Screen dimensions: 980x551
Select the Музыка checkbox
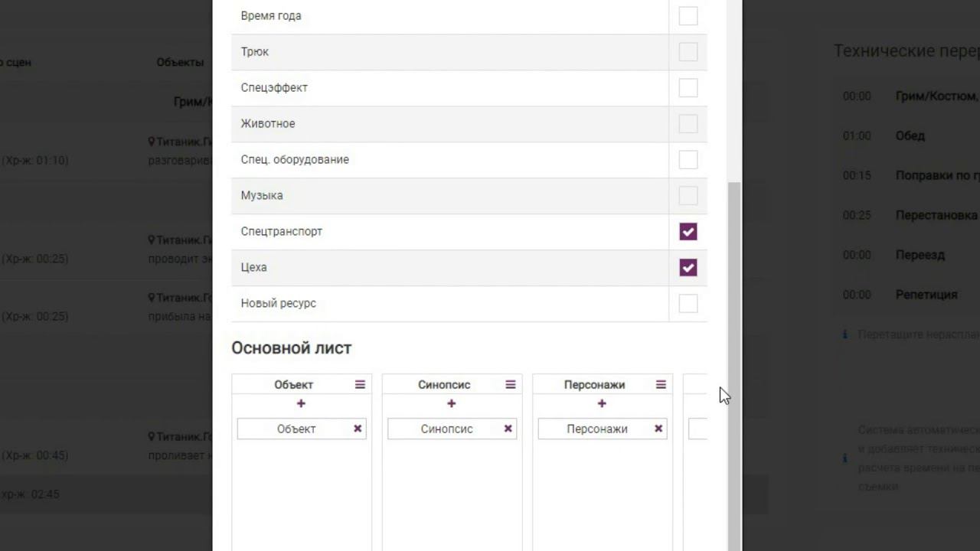coord(688,196)
